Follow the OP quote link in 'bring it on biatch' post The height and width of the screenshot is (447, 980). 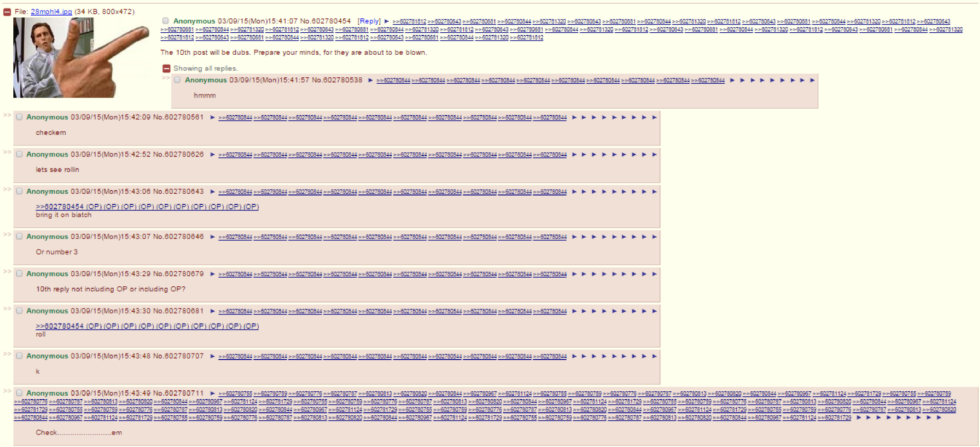pos(60,207)
